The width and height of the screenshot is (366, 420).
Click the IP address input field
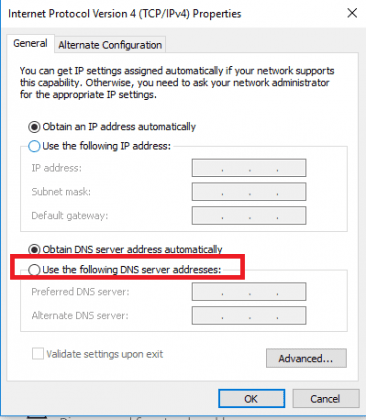[x=249, y=168]
